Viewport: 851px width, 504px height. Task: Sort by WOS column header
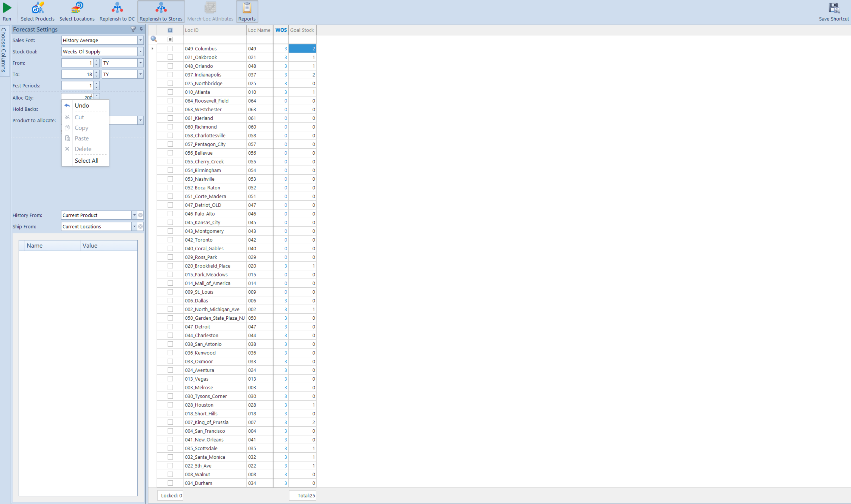[x=281, y=30]
